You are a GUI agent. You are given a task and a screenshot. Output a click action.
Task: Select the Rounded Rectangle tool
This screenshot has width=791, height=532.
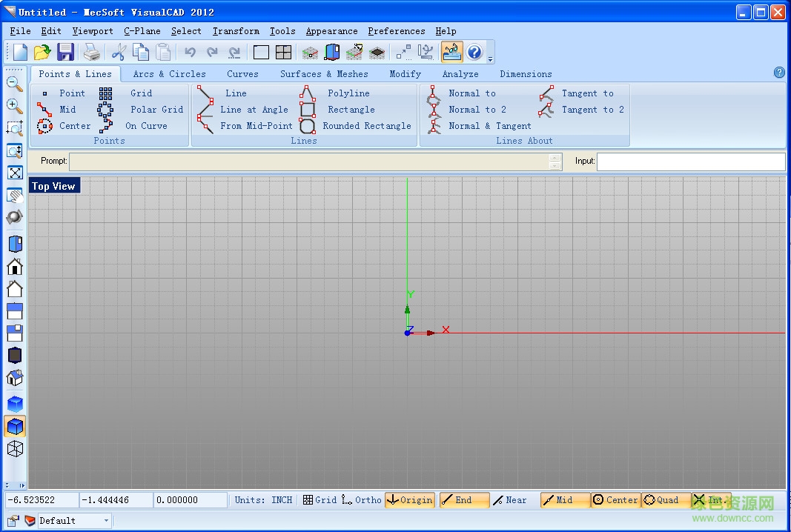(367, 125)
